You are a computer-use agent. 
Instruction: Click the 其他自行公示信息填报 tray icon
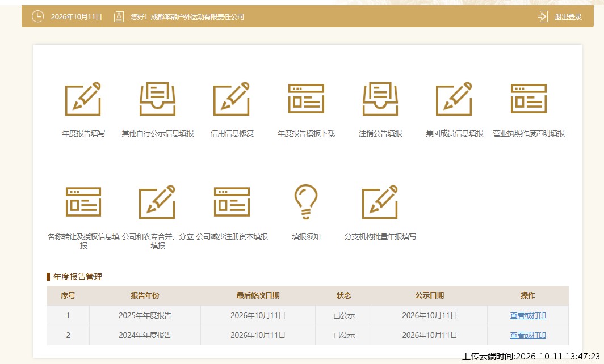click(158, 99)
